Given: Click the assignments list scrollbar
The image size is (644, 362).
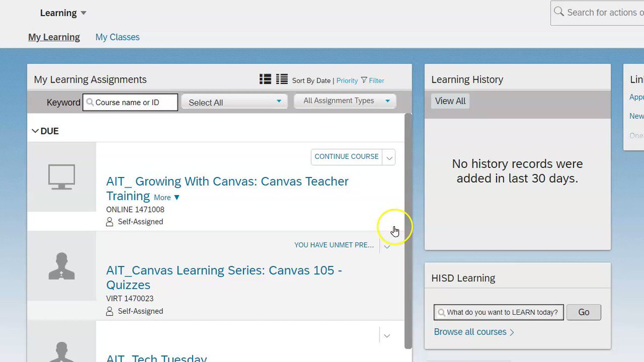Looking at the screenshot, I should (x=408, y=231).
